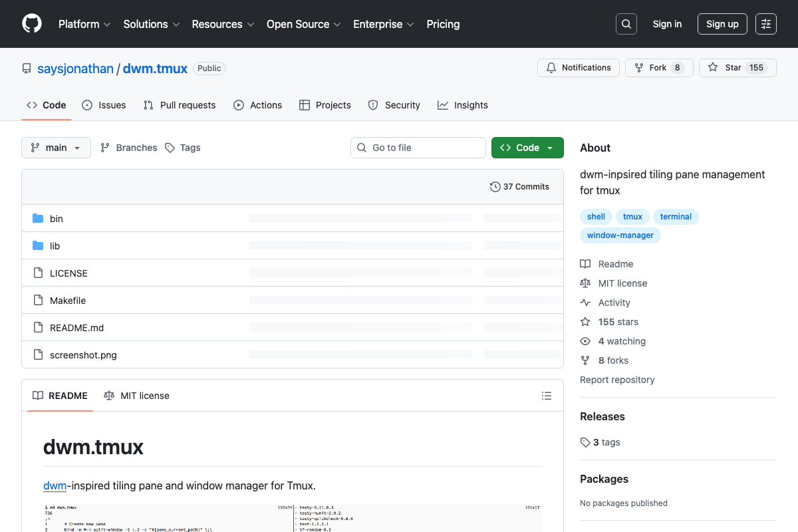Click the Fork icon button

(x=659, y=68)
